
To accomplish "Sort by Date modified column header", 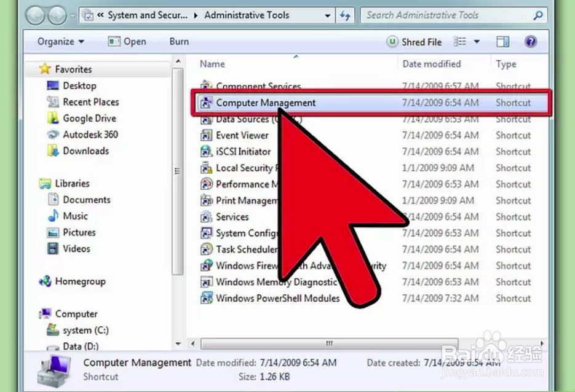I will 432,64.
